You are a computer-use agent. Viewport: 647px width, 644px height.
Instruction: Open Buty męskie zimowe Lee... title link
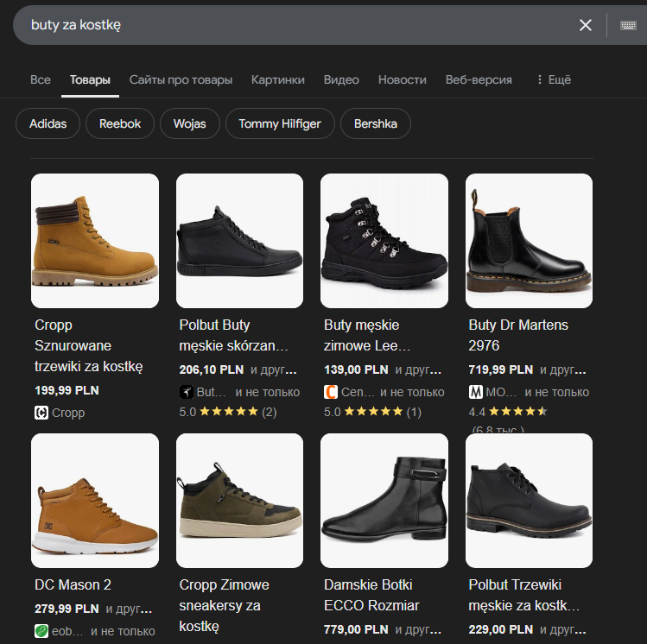pos(367,335)
